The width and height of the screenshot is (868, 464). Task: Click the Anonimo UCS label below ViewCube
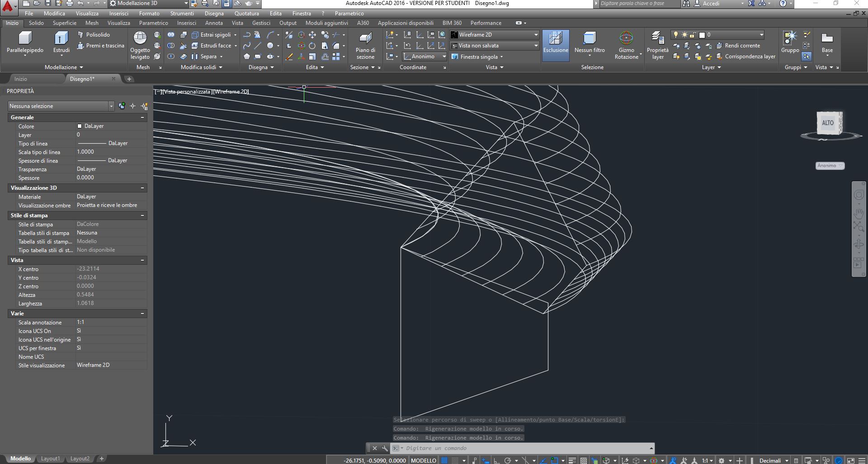(x=830, y=166)
